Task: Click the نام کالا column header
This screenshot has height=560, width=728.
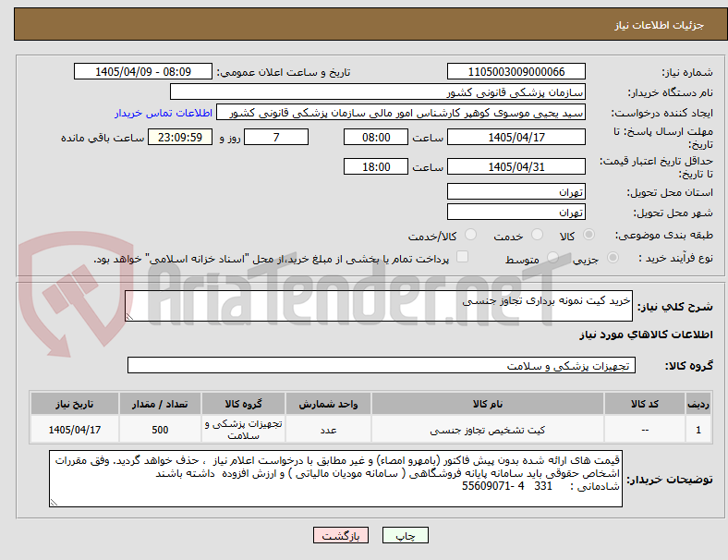Action: (488, 404)
